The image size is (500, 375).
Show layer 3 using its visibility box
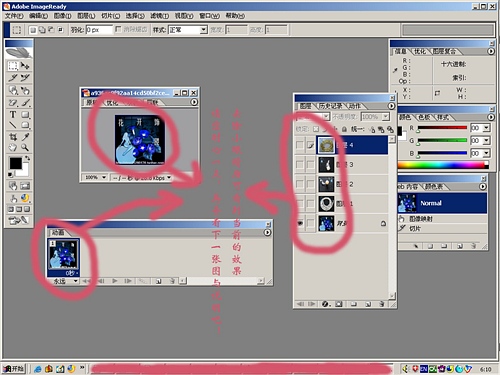(300, 164)
